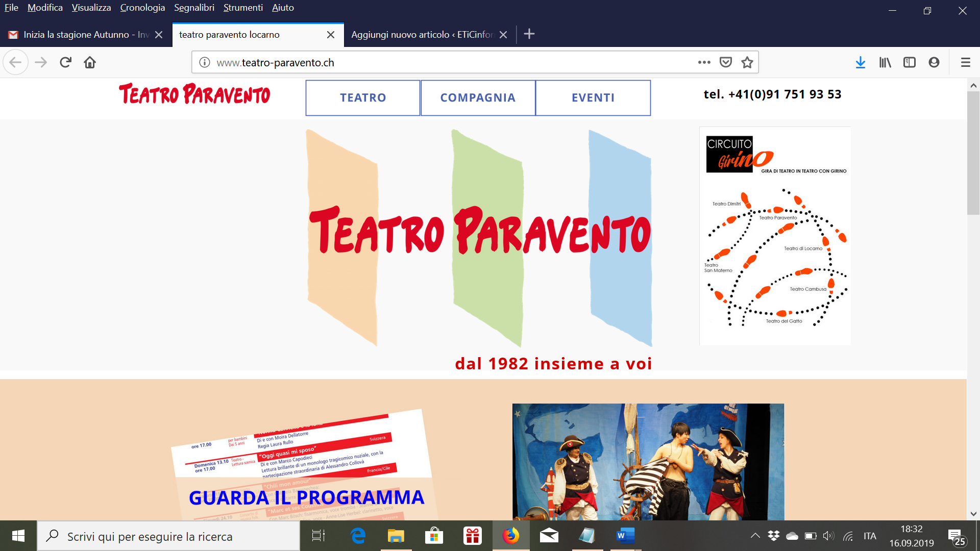Viewport: 980px width, 551px height.
Task: Open the Visualizza menu
Action: pyautogui.click(x=91, y=8)
